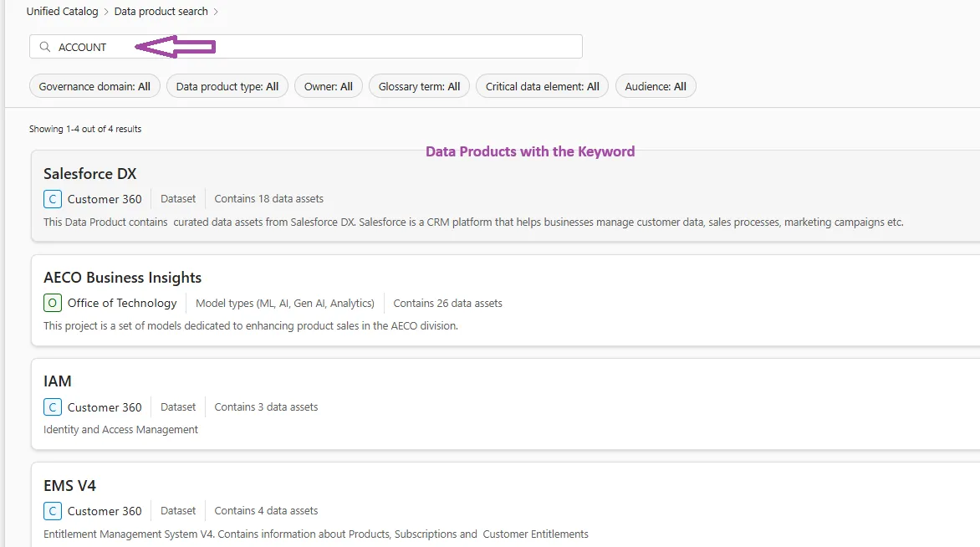The image size is (980, 547).
Task: Click Dataset label under EMS V4
Action: (178, 511)
